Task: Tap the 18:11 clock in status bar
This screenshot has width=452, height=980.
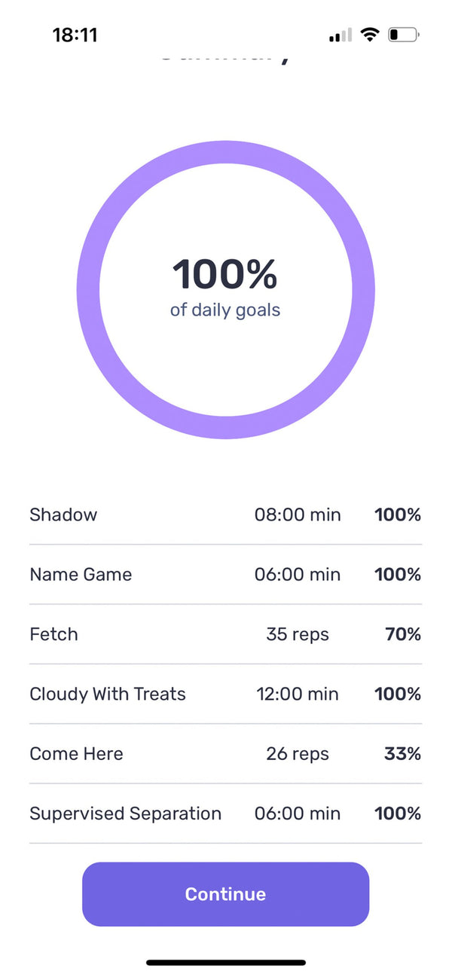Action: pos(75,35)
